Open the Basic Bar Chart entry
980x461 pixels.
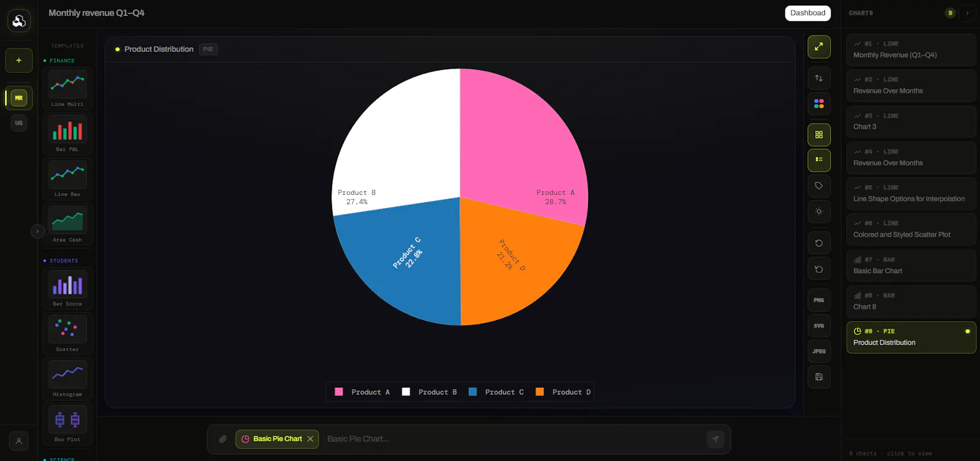pos(911,265)
